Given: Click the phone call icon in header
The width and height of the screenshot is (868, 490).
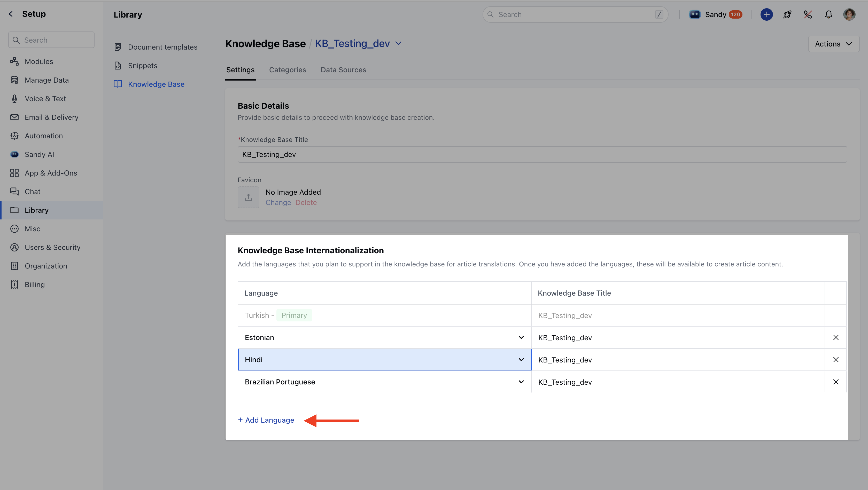Looking at the screenshot, I should [808, 14].
